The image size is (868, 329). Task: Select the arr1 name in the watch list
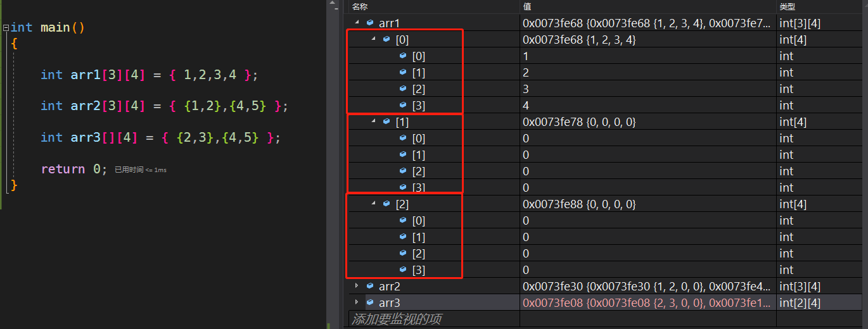tap(389, 23)
